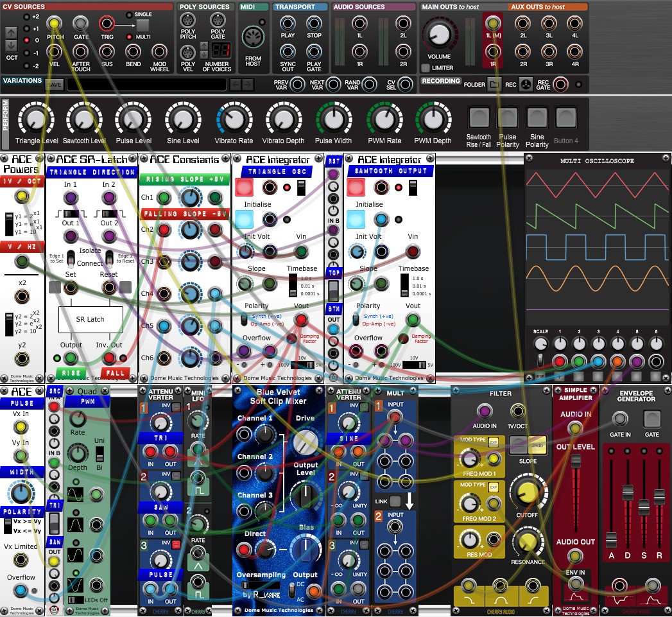Click the MOD WHEEL jack
This screenshot has width=672, height=617.
(x=159, y=52)
